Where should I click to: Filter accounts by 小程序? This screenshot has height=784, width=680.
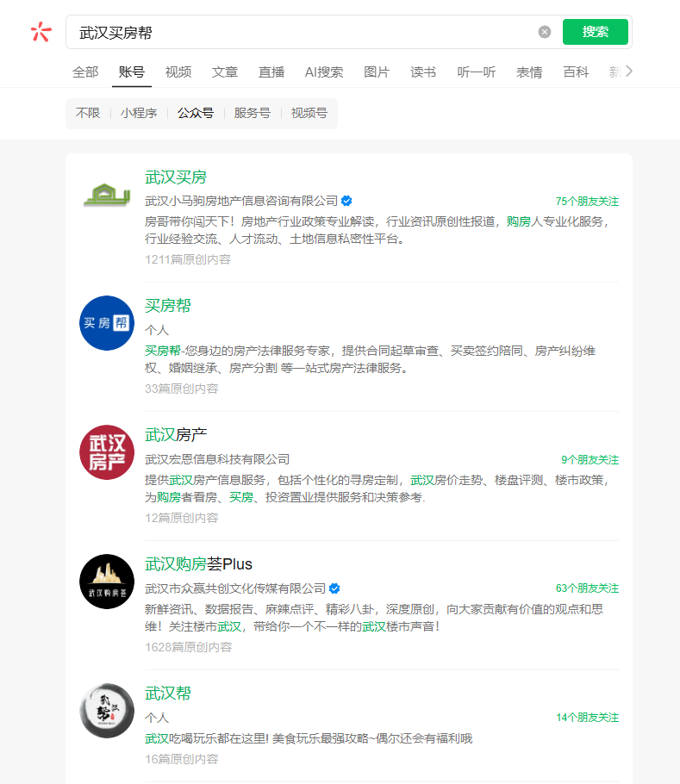click(139, 113)
